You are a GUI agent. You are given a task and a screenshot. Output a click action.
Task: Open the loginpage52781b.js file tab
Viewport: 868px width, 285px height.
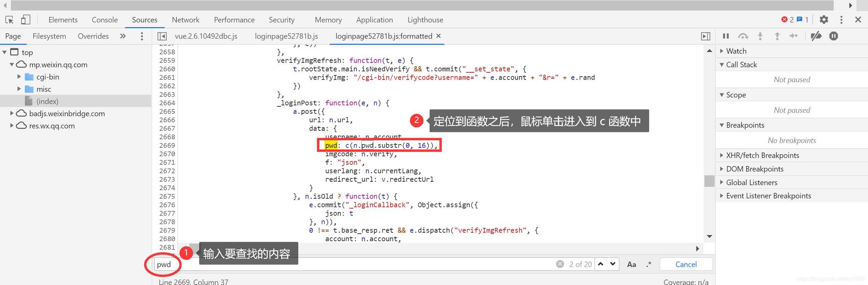point(286,36)
